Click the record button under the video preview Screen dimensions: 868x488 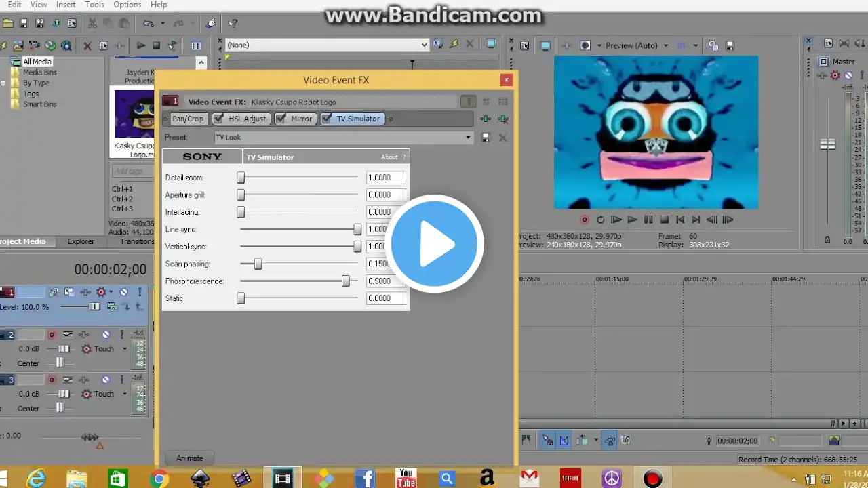pos(585,220)
